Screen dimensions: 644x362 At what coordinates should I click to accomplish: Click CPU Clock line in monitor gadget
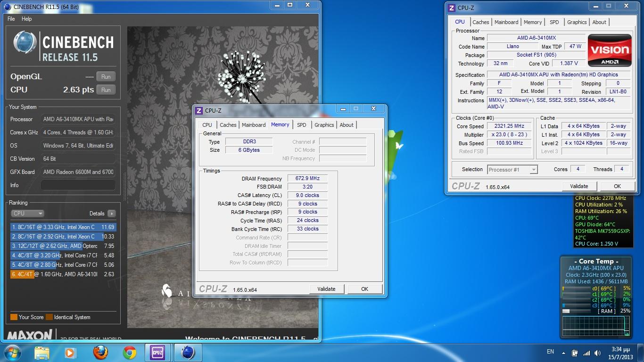click(x=600, y=198)
